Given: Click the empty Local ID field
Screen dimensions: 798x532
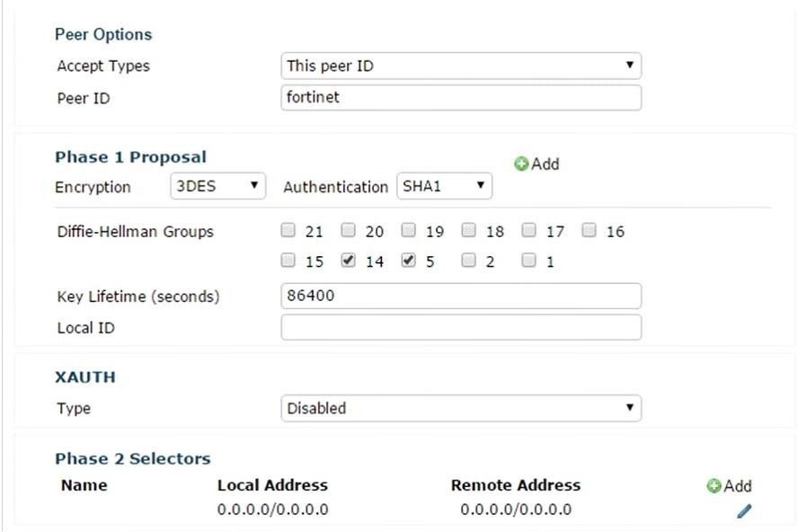Looking at the screenshot, I should click(x=461, y=327).
